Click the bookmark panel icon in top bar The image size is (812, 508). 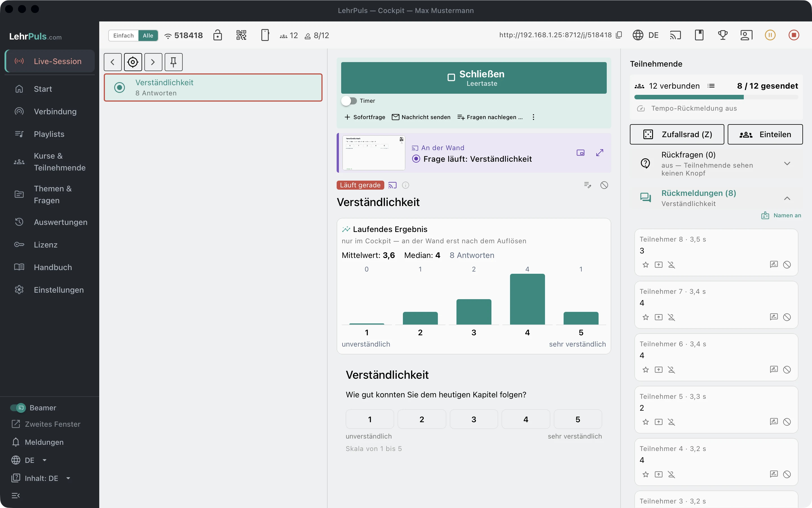pos(699,35)
